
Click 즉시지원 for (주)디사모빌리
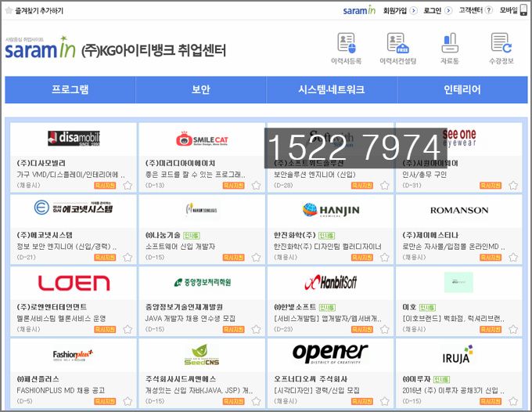tap(105, 186)
